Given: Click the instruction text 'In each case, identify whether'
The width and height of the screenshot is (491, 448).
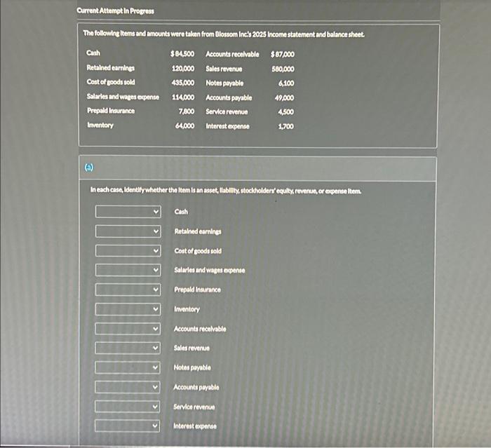Looking at the screenshot, I should pos(225,191).
